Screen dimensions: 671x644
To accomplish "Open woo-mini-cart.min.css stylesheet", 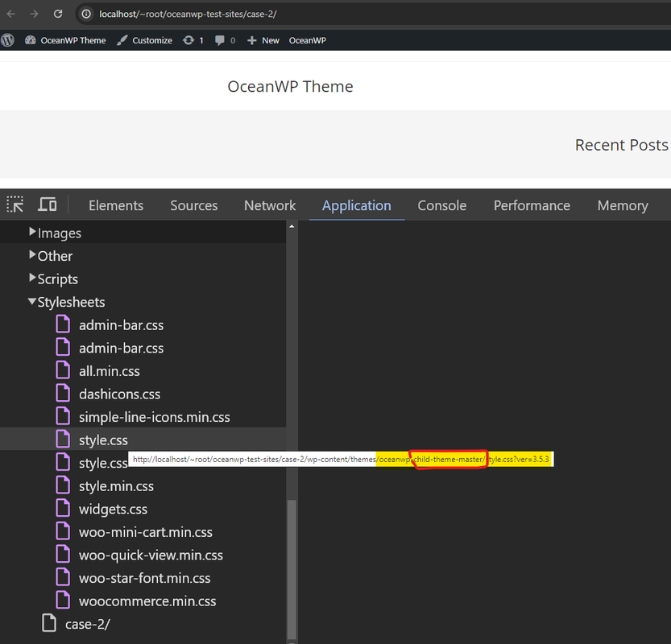I will click(x=146, y=532).
